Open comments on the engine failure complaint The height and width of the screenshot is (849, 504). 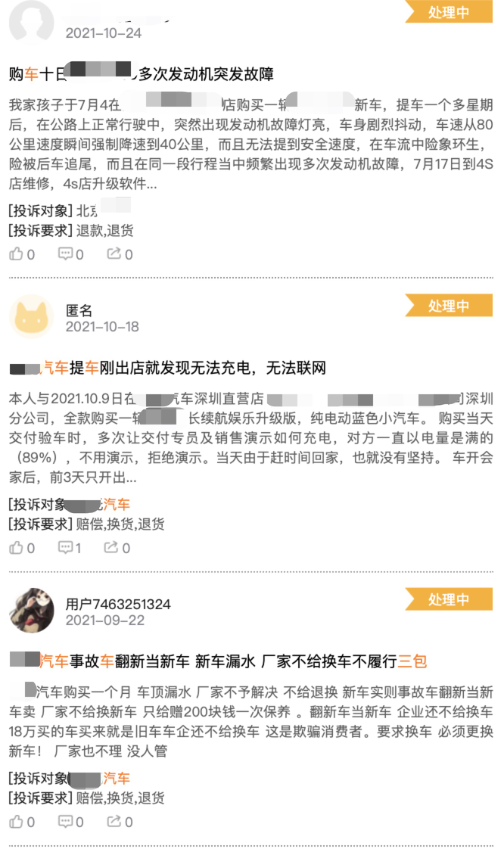71,254
